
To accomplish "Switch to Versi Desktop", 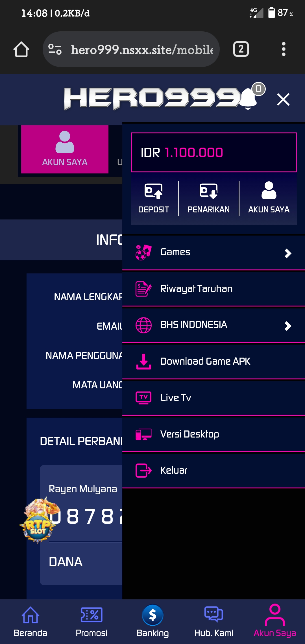I will coord(189,434).
